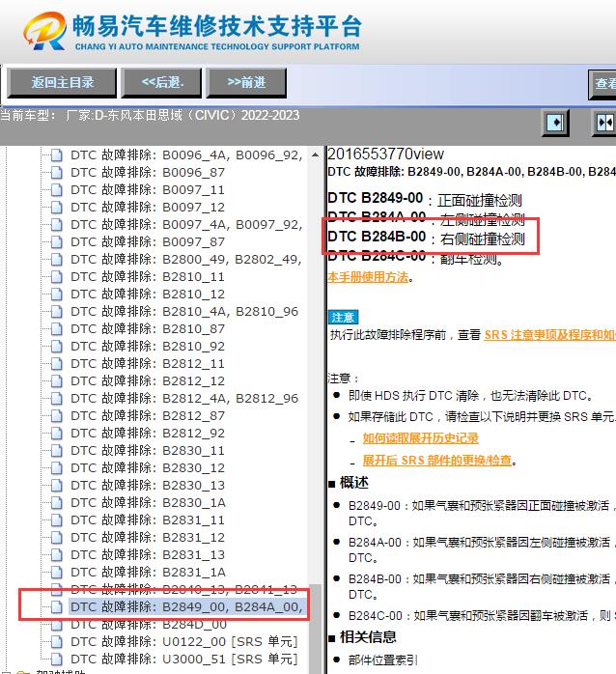616x674 pixels.
Task: Select DTC 故障排除 B2812_11 entry
Action: (x=148, y=364)
